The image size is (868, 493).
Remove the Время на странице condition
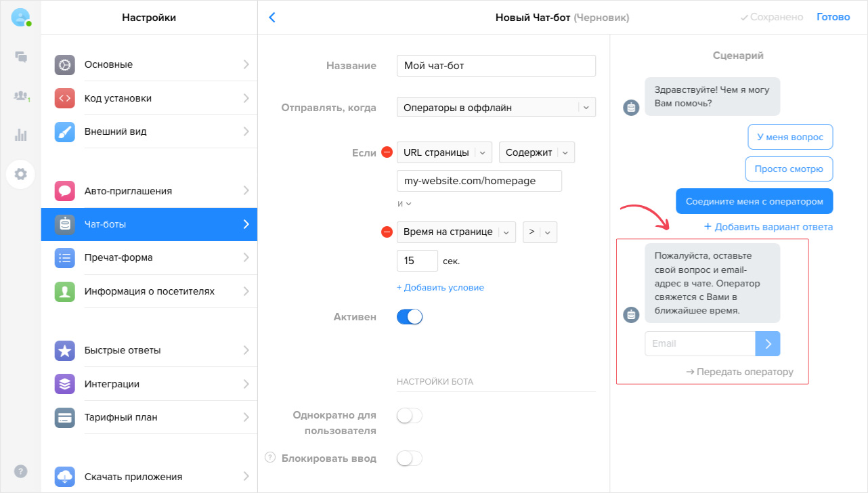(387, 232)
